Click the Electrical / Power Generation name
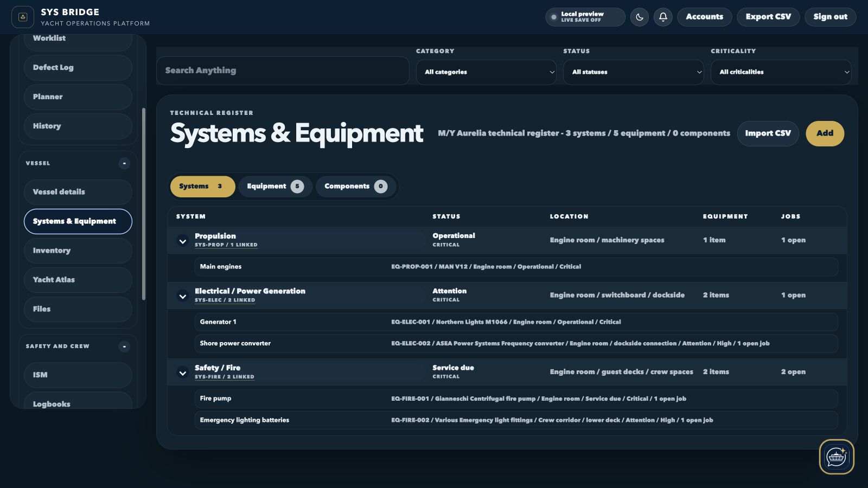868x488 pixels. tap(250, 291)
